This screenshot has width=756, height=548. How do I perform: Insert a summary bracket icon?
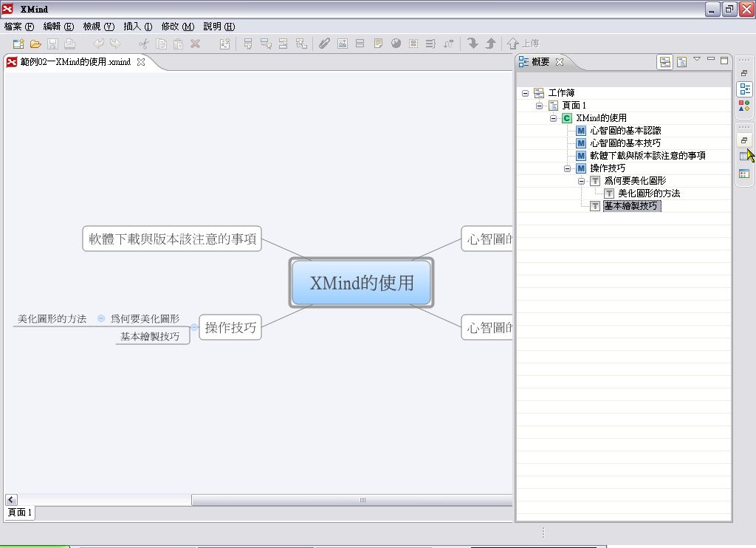(430, 44)
